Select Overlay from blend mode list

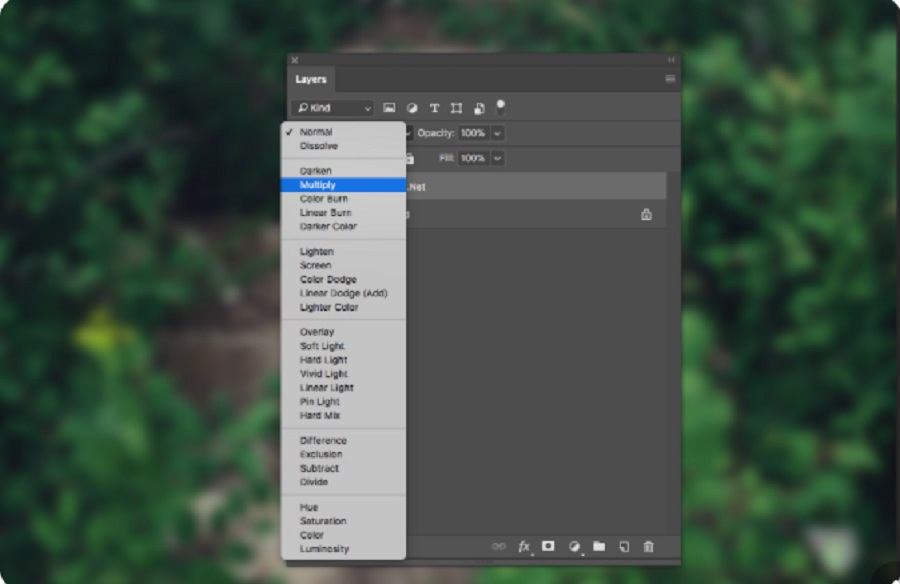click(317, 332)
